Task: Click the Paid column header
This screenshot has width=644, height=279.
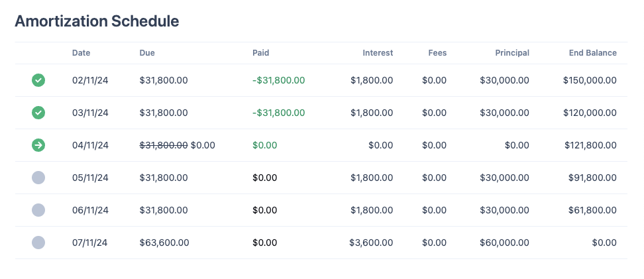Action: [261, 52]
